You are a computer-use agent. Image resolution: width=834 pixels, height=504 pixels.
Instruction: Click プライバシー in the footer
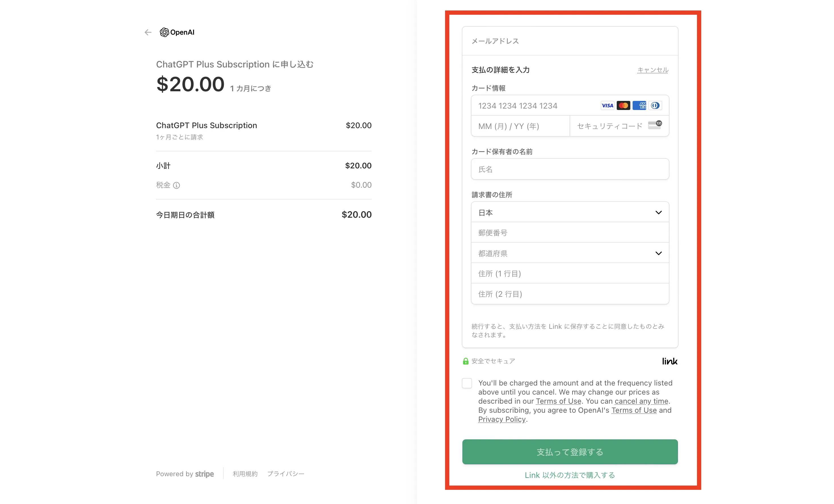(286, 474)
